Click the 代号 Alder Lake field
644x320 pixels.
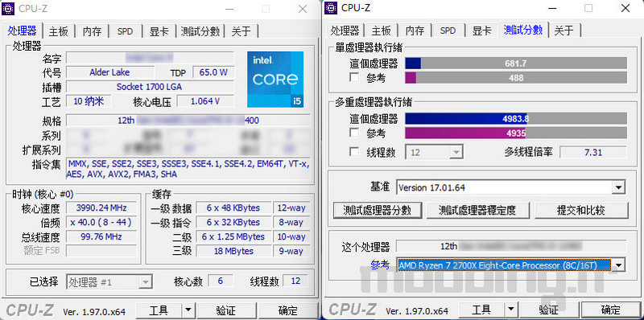click(109, 72)
